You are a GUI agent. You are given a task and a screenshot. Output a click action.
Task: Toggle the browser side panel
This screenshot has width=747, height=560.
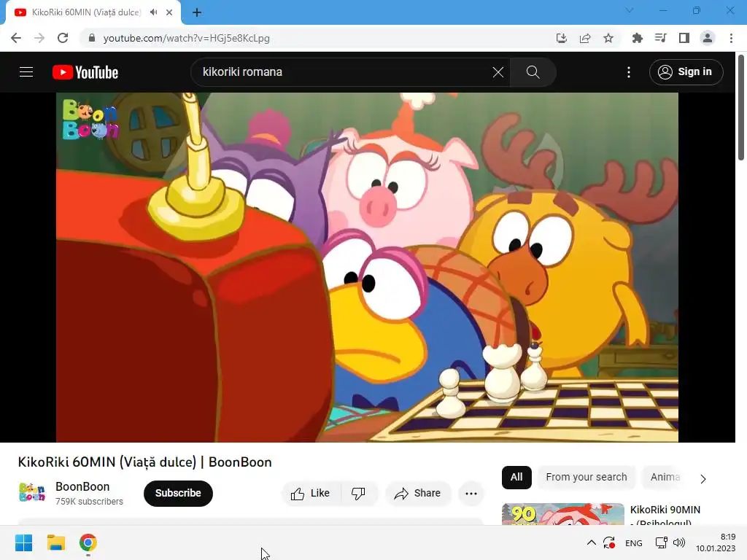pyautogui.click(x=684, y=38)
